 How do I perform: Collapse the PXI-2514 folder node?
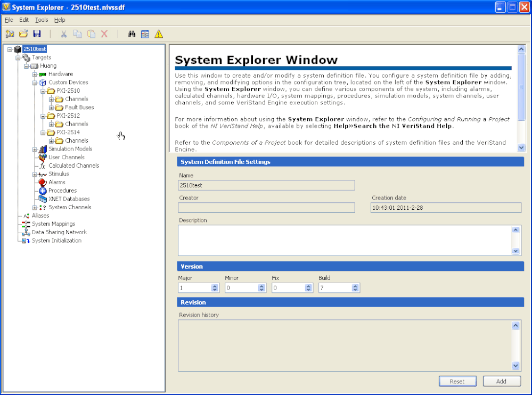coord(43,133)
